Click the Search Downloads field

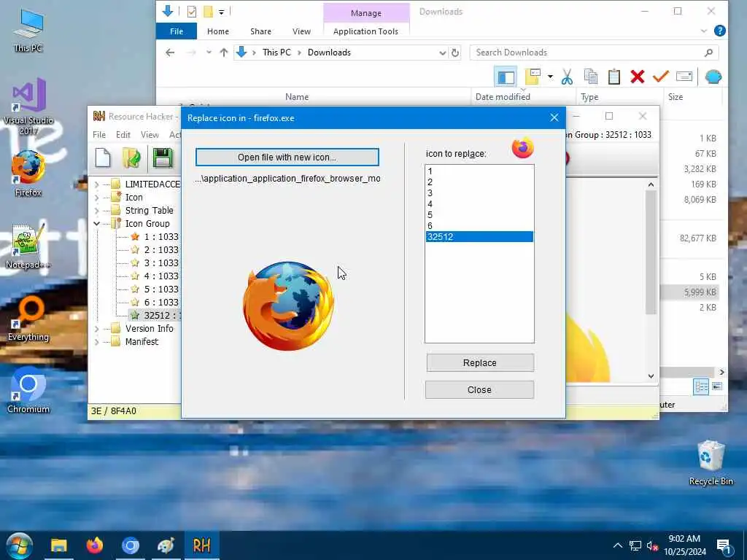(x=594, y=52)
